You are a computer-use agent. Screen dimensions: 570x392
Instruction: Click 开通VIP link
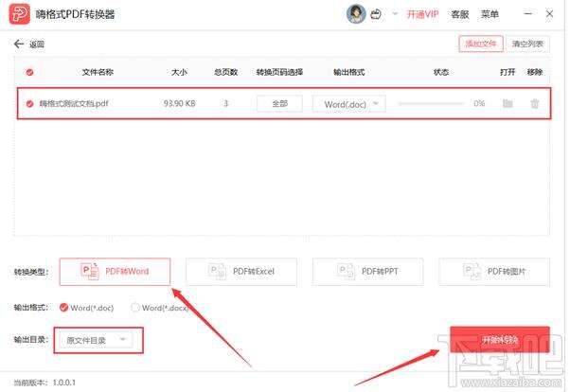(422, 14)
